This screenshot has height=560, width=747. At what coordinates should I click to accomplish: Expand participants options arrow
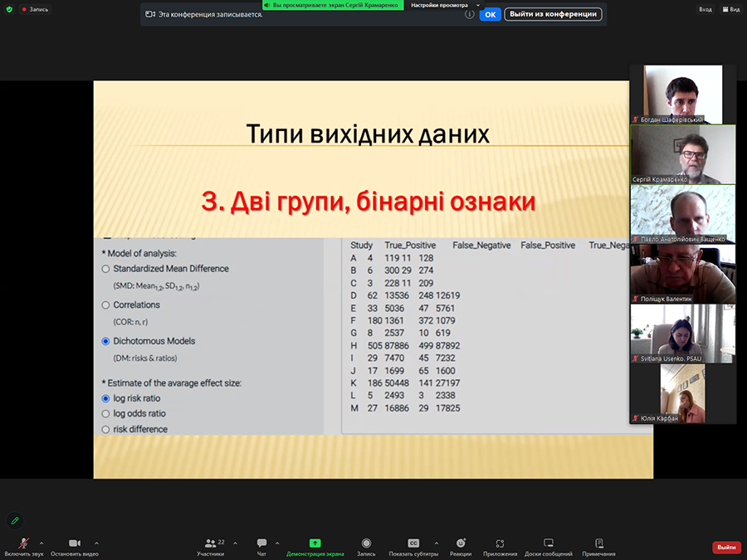(x=236, y=543)
